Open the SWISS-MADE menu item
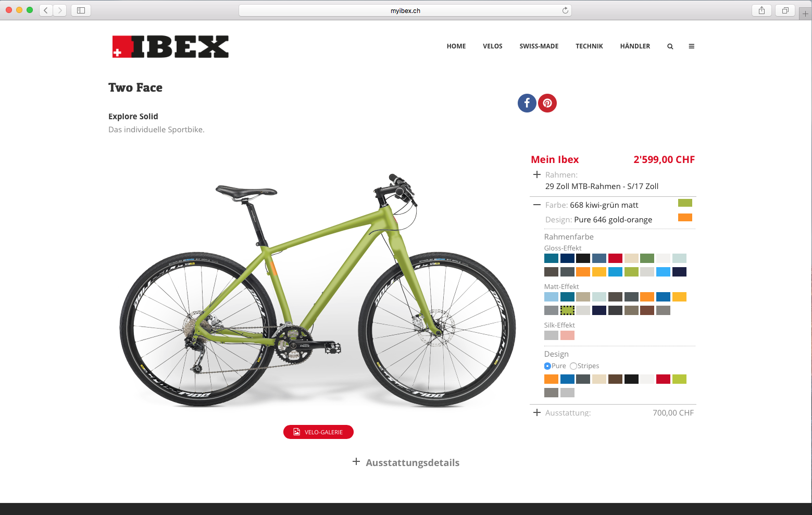The width and height of the screenshot is (812, 515). pos(539,46)
